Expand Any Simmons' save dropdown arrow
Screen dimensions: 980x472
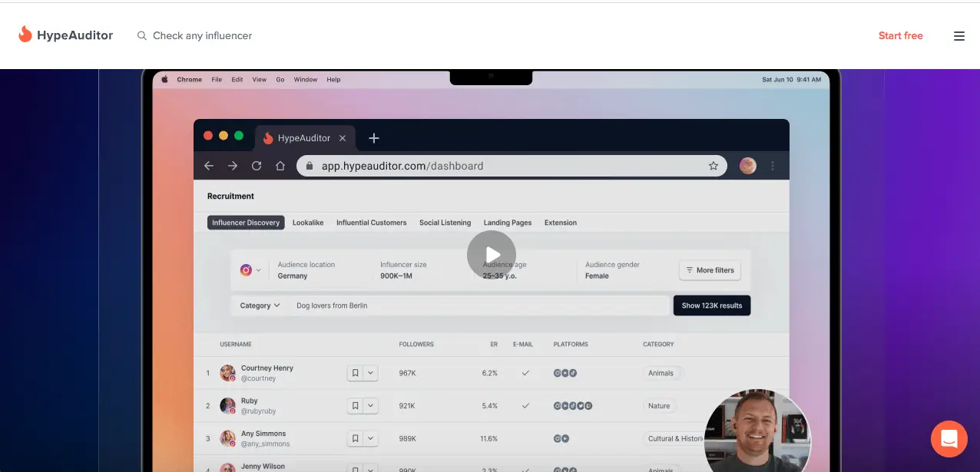370,438
